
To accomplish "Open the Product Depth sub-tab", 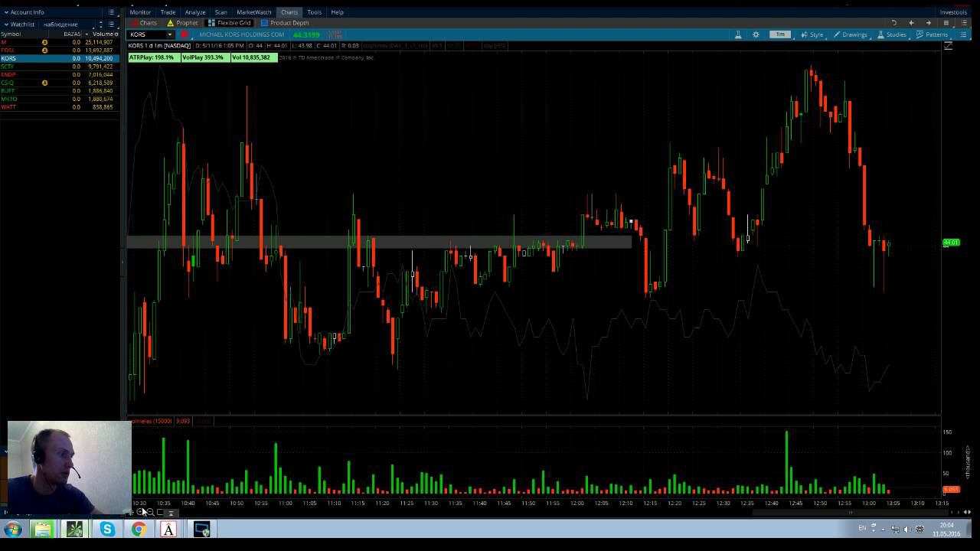I will (x=285, y=23).
